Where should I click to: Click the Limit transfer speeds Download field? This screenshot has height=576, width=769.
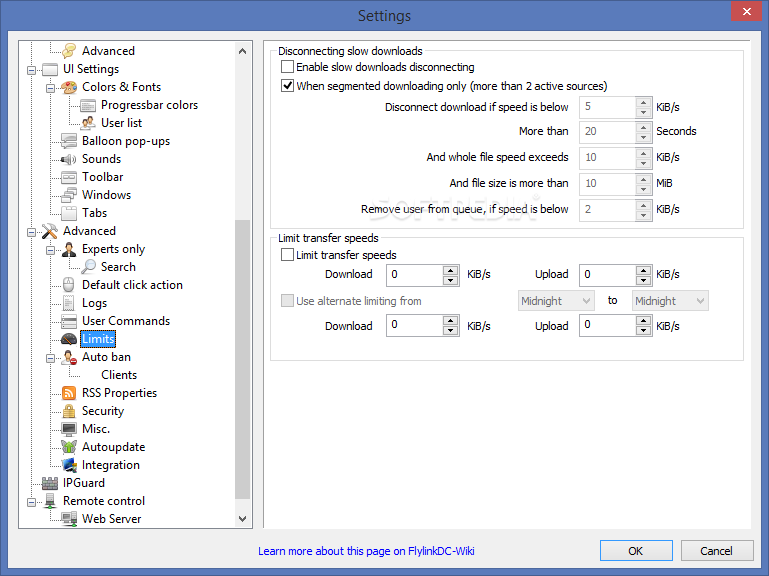pyautogui.click(x=415, y=275)
